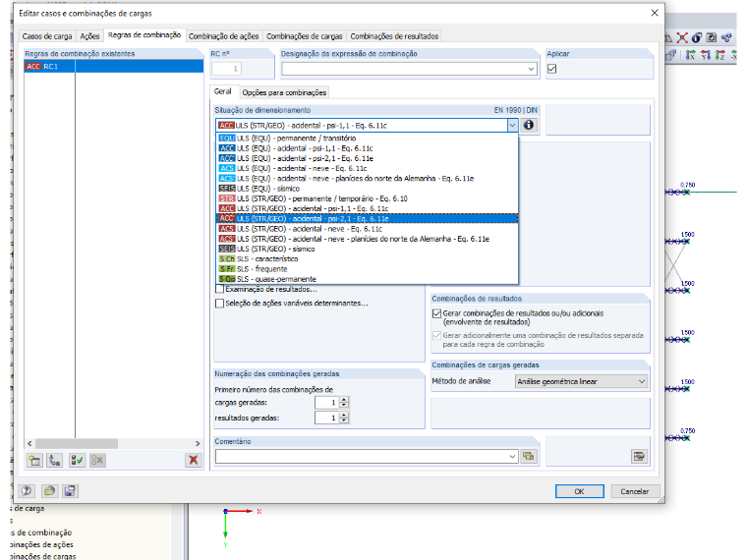747x560 pixels.
Task: Click the deselect all rules icon
Action: click(97, 460)
